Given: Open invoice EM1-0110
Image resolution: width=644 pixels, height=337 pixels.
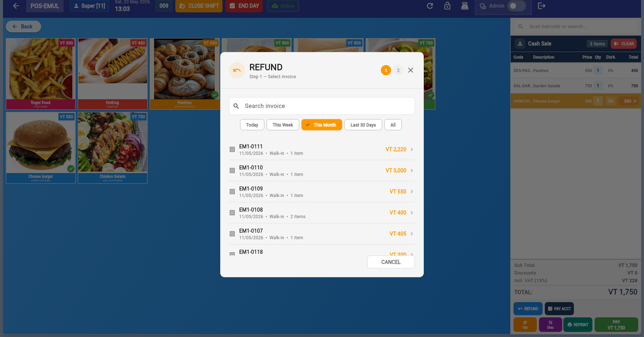Looking at the screenshot, I should coord(322,170).
